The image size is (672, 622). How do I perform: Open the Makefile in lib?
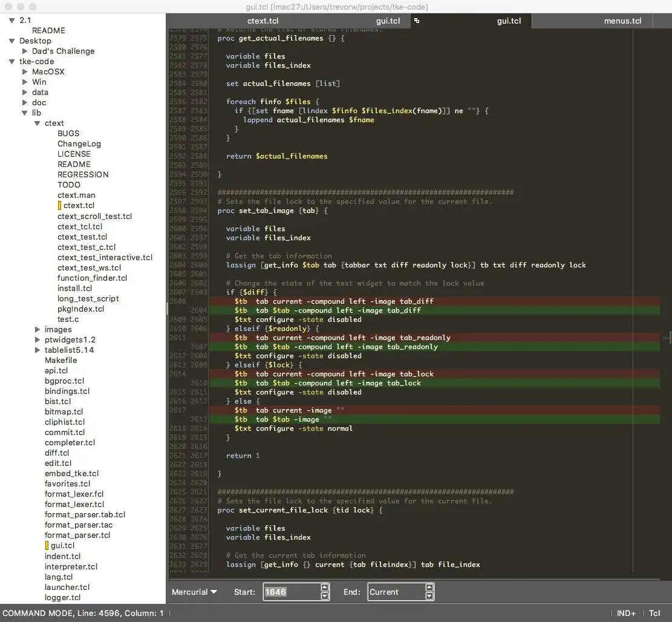61,360
